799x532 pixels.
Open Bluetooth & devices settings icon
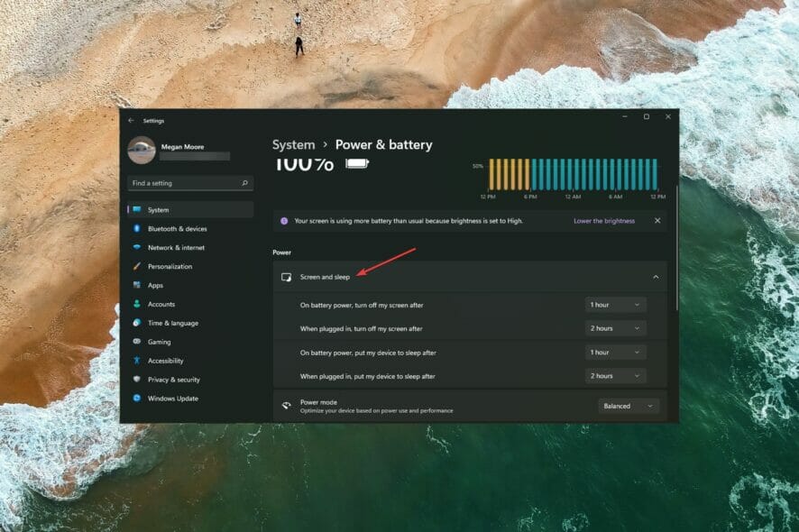click(x=137, y=228)
